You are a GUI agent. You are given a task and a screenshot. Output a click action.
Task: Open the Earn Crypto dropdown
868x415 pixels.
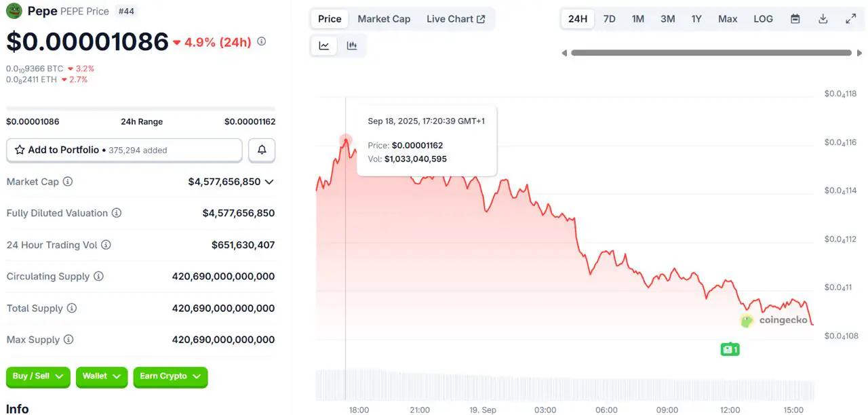[170, 376]
